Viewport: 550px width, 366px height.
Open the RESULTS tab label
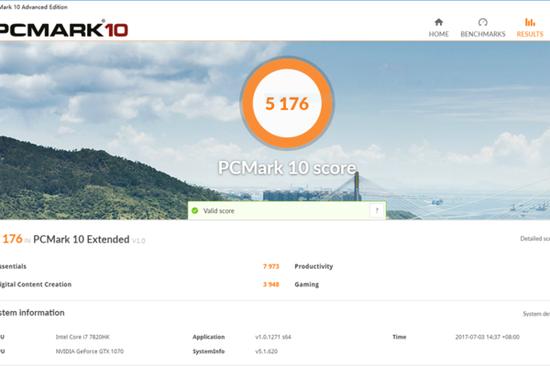[x=530, y=34]
